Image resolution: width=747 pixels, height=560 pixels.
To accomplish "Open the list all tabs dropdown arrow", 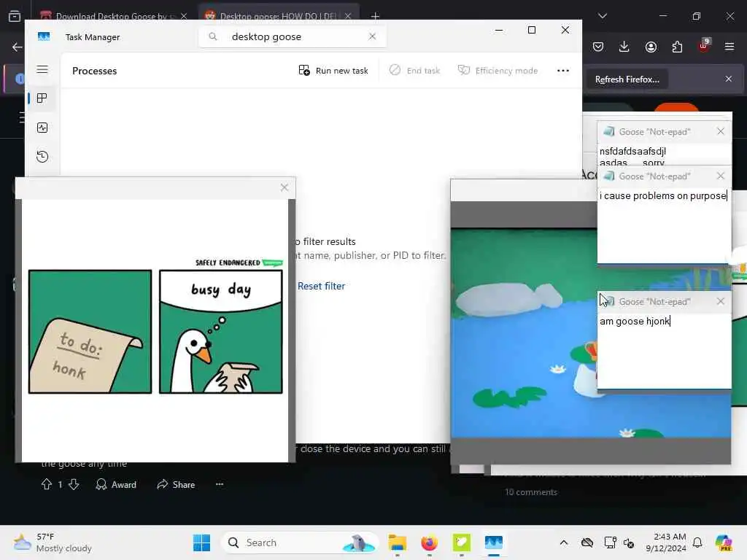I will [x=603, y=16].
